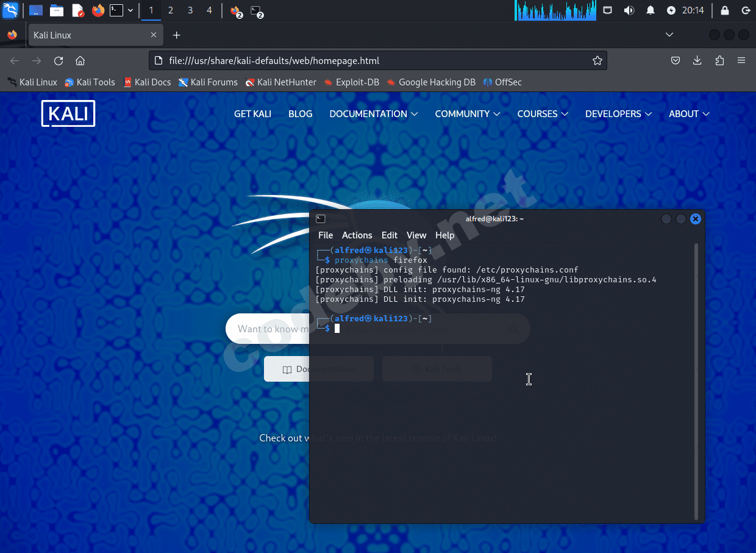The height and width of the screenshot is (553, 756).
Task: Open the Firefox hamburger menu
Action: pyautogui.click(x=741, y=60)
